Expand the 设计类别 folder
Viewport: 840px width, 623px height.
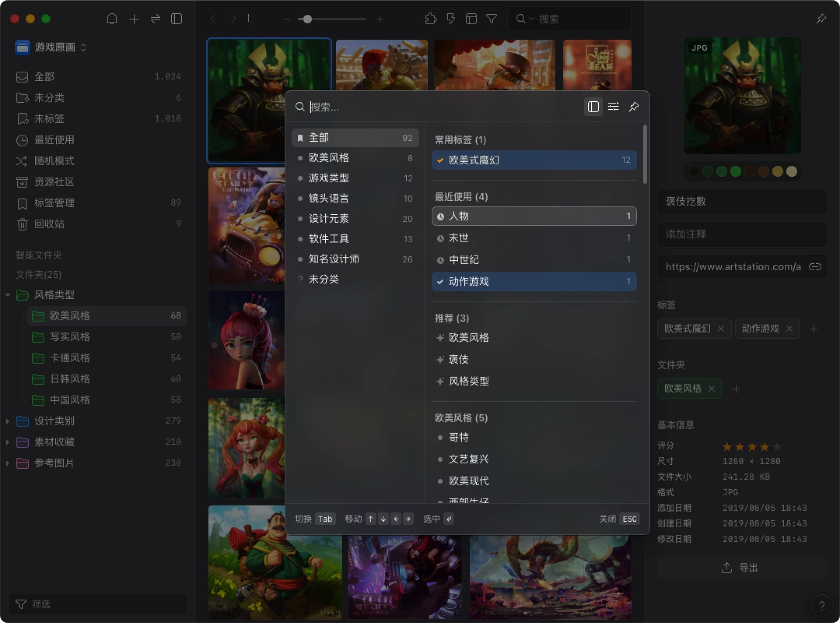pyautogui.click(x=7, y=421)
